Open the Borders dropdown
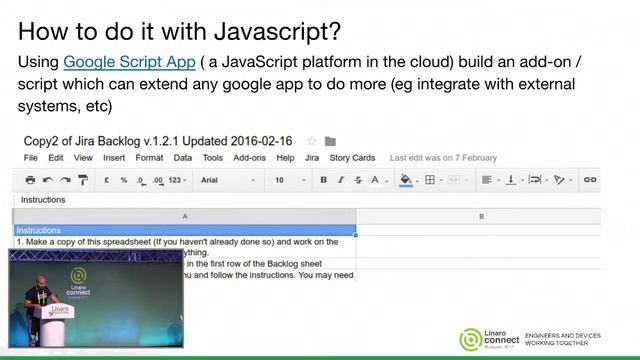This screenshot has height=360, width=640. (x=433, y=180)
